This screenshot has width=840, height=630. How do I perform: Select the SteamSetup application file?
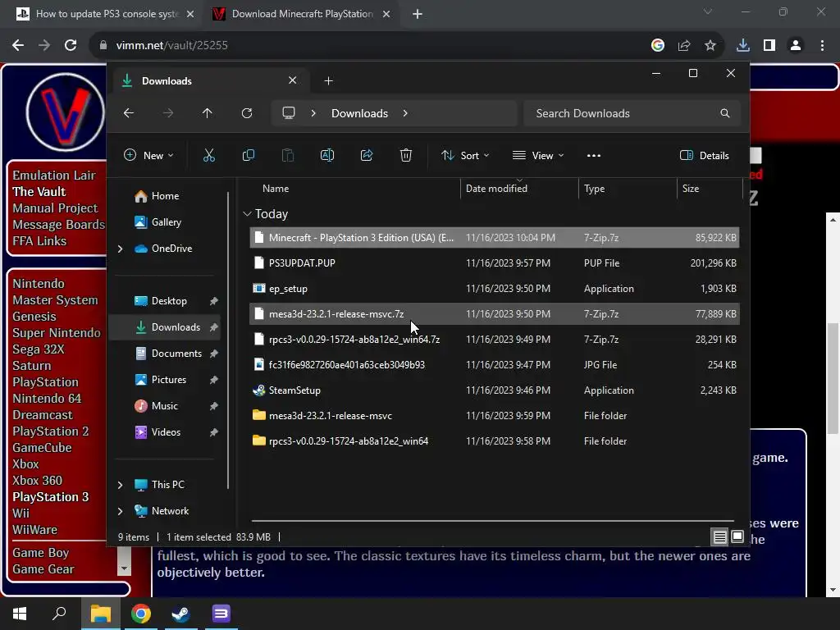pos(495,390)
